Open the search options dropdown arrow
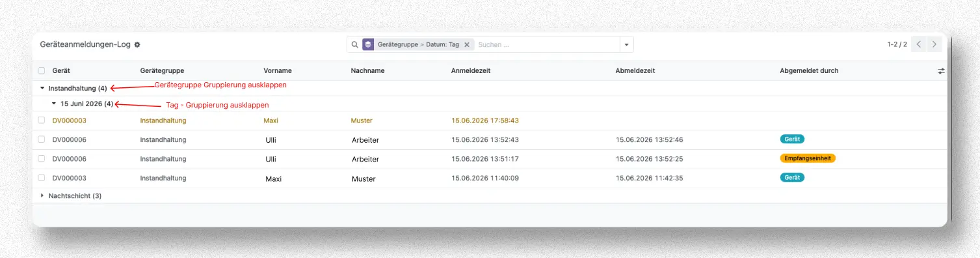Screen dimensions: 980x258 point(626,45)
